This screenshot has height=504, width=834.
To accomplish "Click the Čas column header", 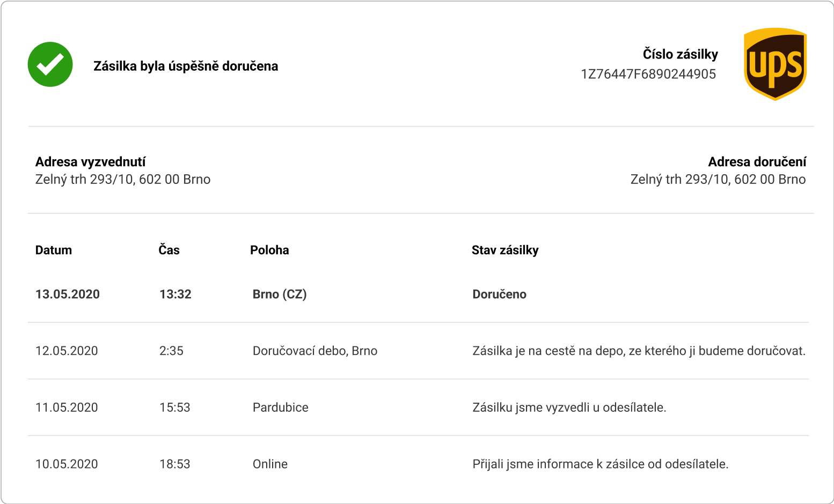I will click(169, 250).
